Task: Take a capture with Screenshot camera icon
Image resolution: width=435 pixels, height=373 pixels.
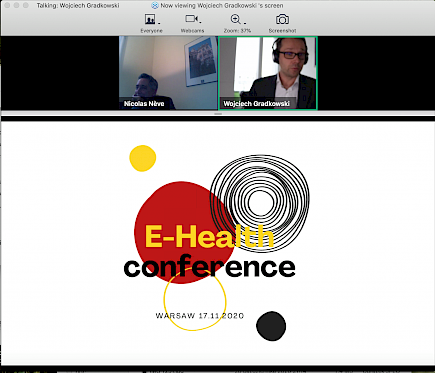Action: click(x=282, y=20)
